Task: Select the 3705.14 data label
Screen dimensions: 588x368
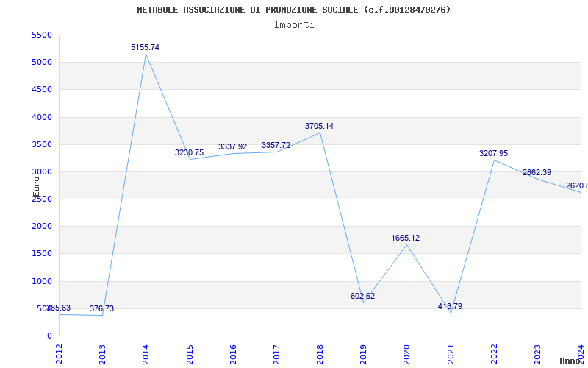Action: coord(320,126)
